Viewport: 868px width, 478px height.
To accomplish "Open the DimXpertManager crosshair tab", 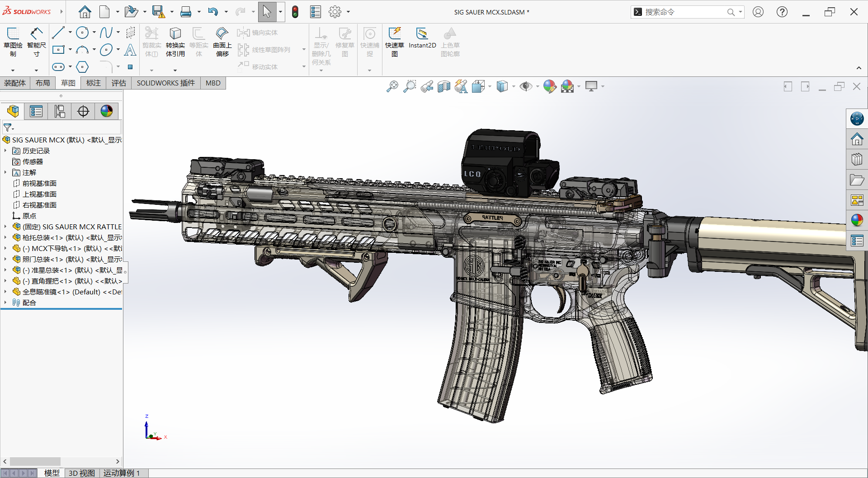I will [83, 111].
